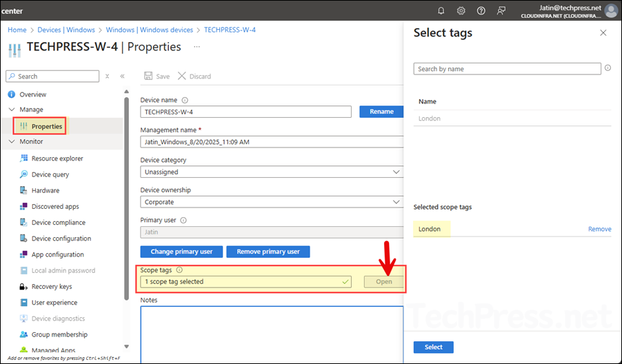Open Hardware menu item
This screenshot has height=364, width=622.
coord(46,190)
